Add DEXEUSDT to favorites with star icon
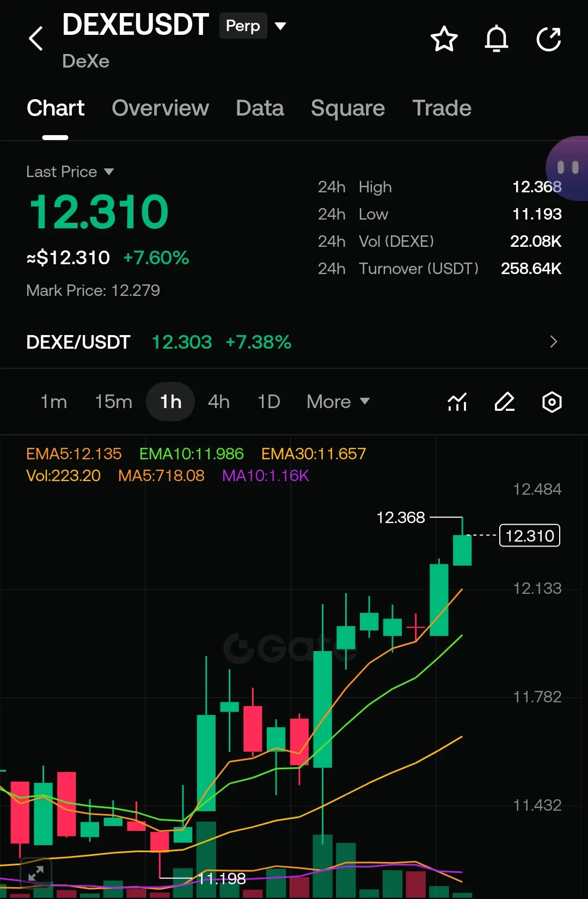Screen dimensions: 588x899 (x=444, y=39)
